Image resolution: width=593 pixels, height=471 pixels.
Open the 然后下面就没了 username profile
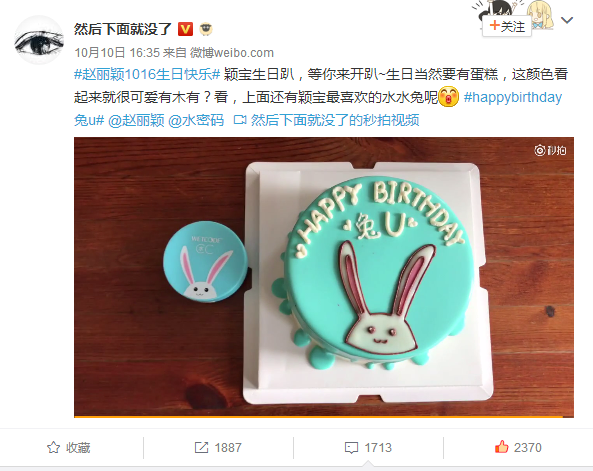pyautogui.click(x=123, y=29)
